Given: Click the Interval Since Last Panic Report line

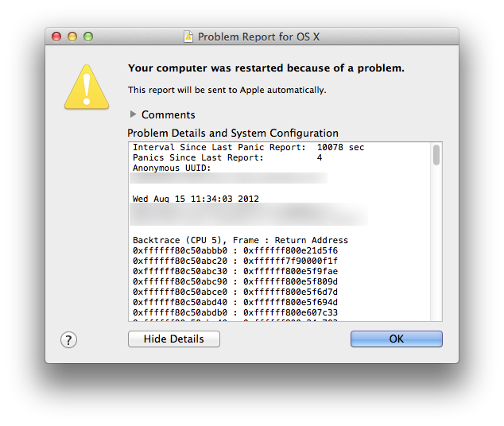Looking at the screenshot, I should tap(249, 147).
